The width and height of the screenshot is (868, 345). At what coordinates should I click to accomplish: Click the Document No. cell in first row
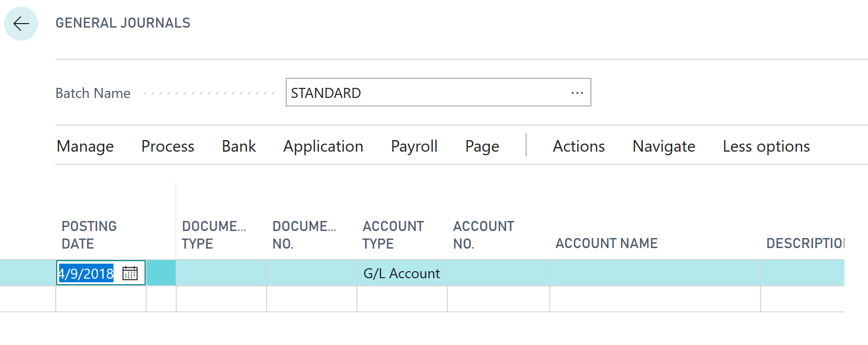(311, 273)
